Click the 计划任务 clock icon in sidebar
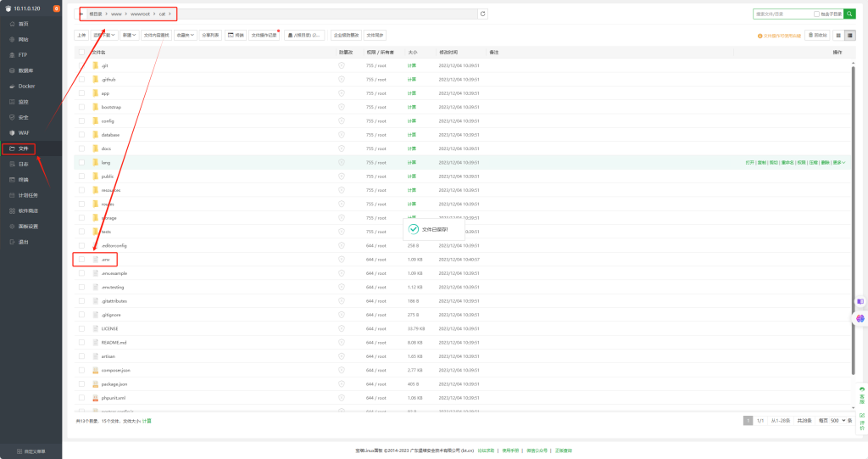The height and width of the screenshot is (459, 868). 12,195
